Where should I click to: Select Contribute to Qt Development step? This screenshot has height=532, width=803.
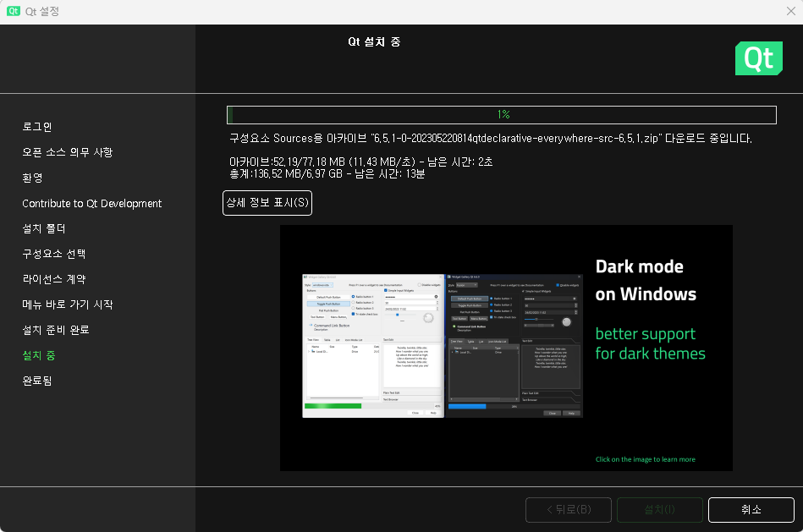coord(91,203)
